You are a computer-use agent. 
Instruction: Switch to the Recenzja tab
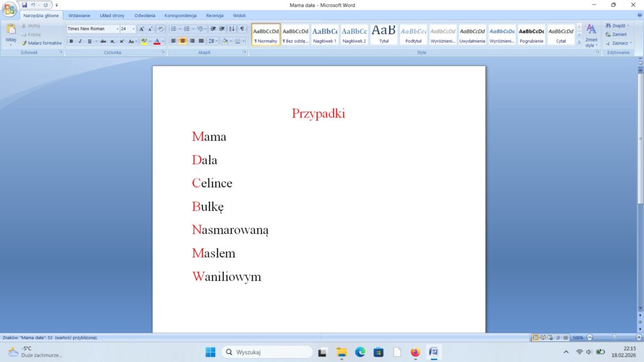tap(214, 15)
